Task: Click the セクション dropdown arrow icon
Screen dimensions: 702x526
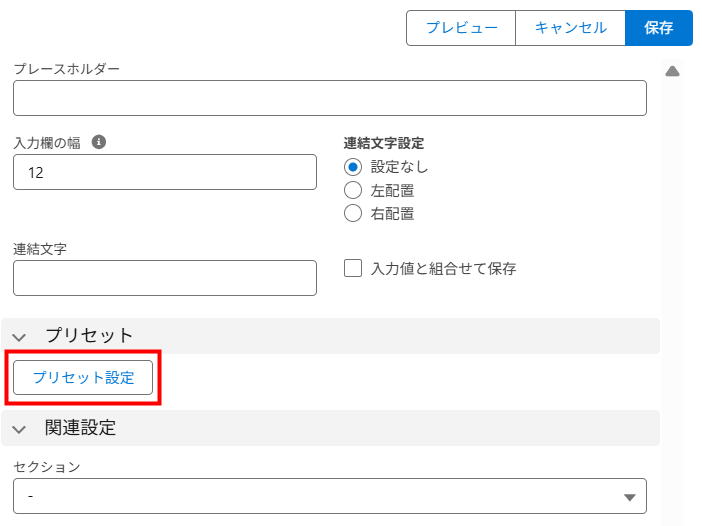Action: (x=630, y=497)
